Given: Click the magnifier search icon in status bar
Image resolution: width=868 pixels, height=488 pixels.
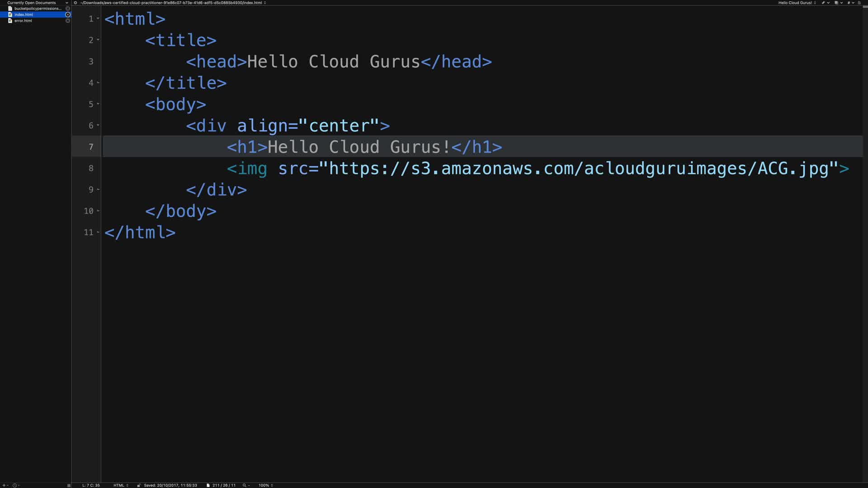Looking at the screenshot, I should click(245, 485).
